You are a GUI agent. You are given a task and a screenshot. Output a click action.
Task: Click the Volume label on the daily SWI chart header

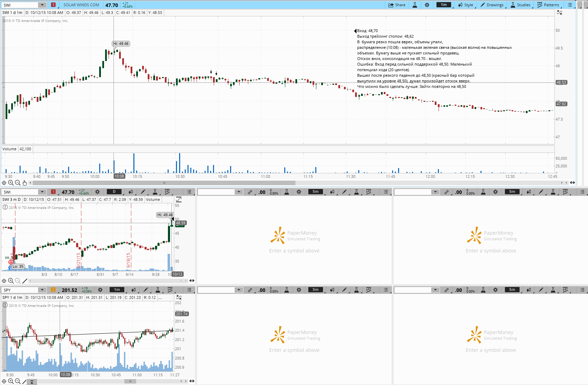[153, 199]
